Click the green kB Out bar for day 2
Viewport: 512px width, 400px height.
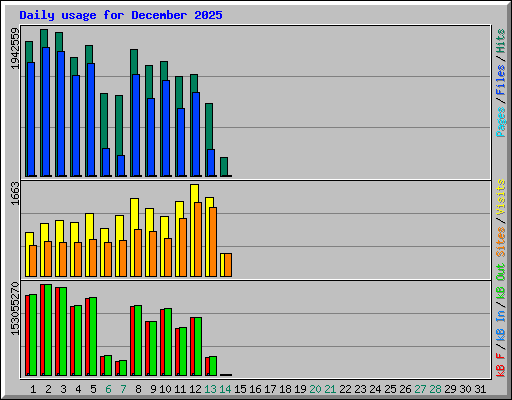pos(48,330)
